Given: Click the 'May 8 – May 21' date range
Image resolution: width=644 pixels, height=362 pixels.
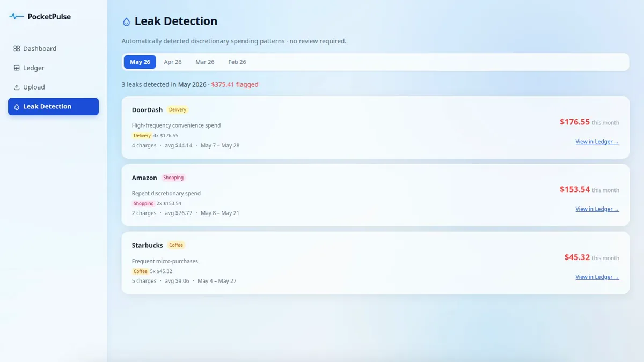Looking at the screenshot, I should tap(220, 213).
